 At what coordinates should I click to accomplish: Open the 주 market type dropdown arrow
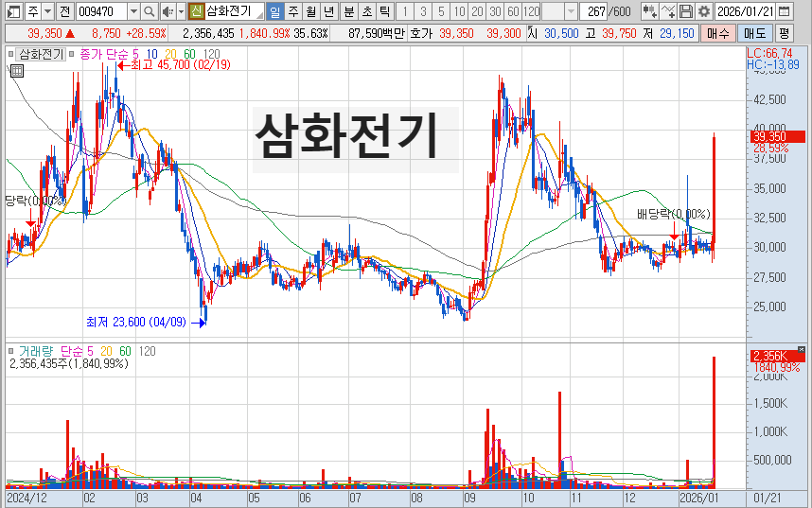(x=47, y=10)
